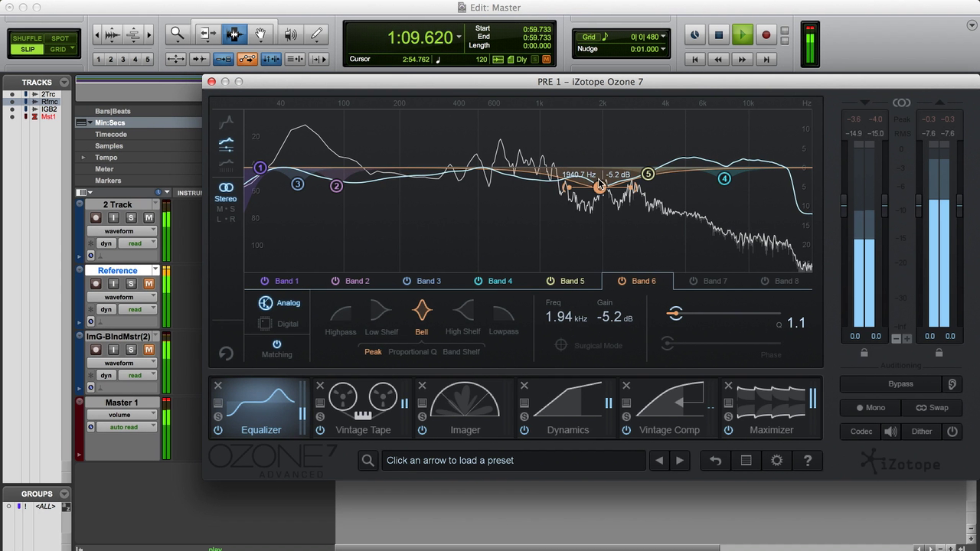Select the Pencil tool
Screen dimensions: 980x551
[x=316, y=34]
